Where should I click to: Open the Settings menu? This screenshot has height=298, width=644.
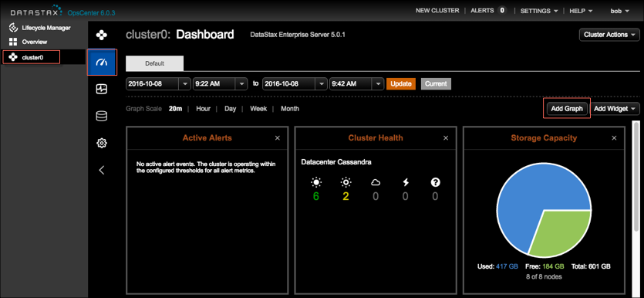point(539,11)
